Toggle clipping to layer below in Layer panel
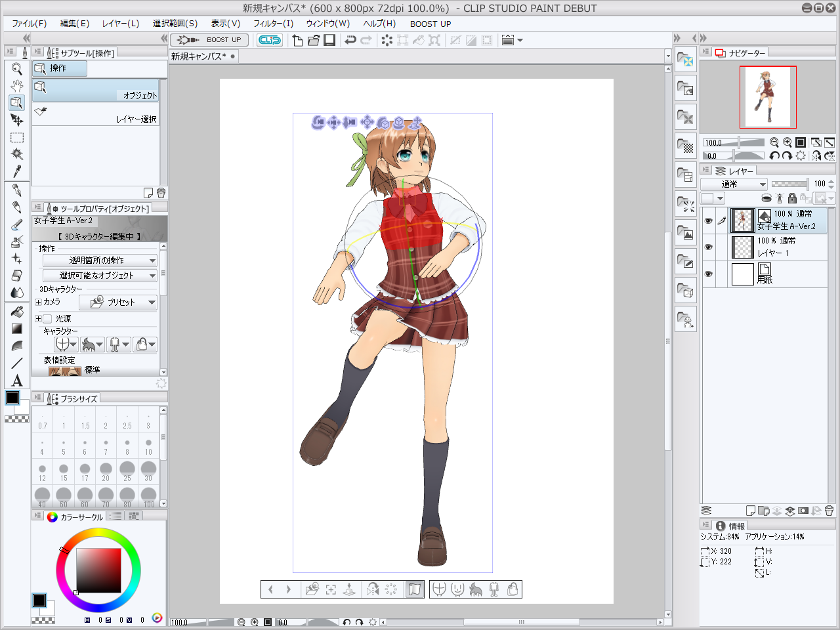The height and width of the screenshot is (630, 840). [766, 198]
